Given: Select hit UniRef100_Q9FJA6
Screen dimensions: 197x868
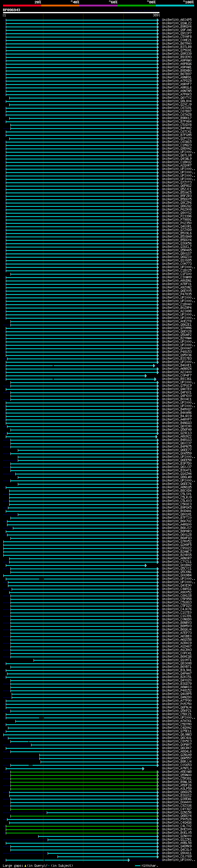Looking at the screenshot, I should [x=177, y=30].
